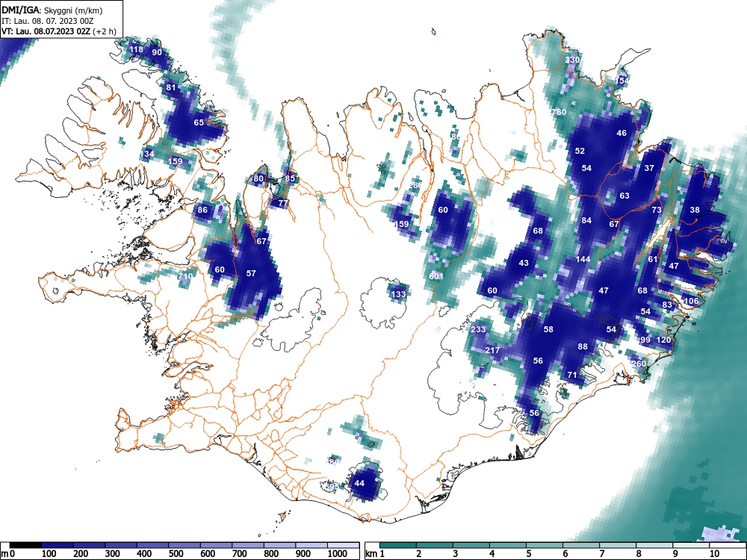Click the 134 visibility value
Screen dimensions: 747x560
point(148,153)
